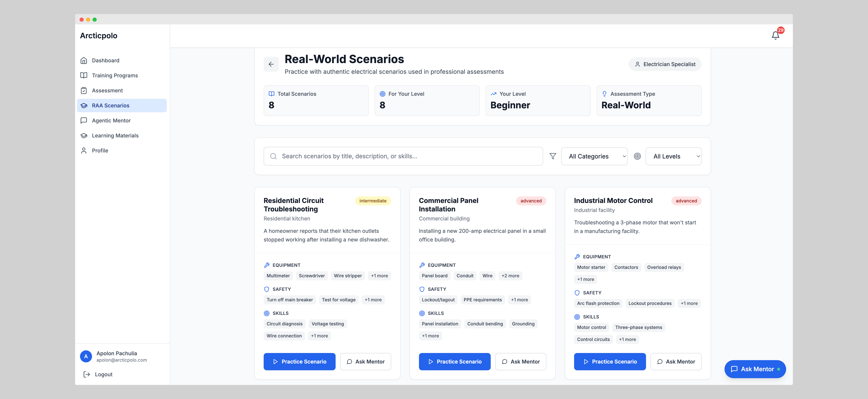Open the All Levels dropdown
868x399 pixels.
point(673,156)
